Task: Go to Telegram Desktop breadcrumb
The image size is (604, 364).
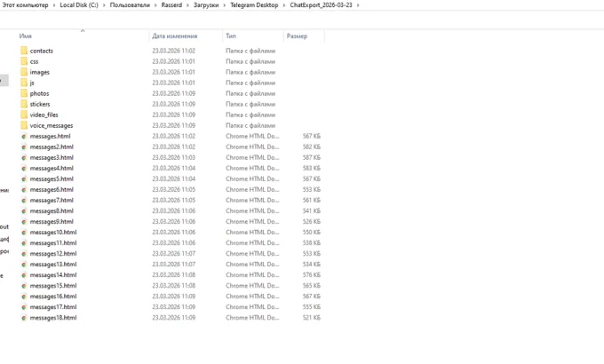Action: [254, 5]
